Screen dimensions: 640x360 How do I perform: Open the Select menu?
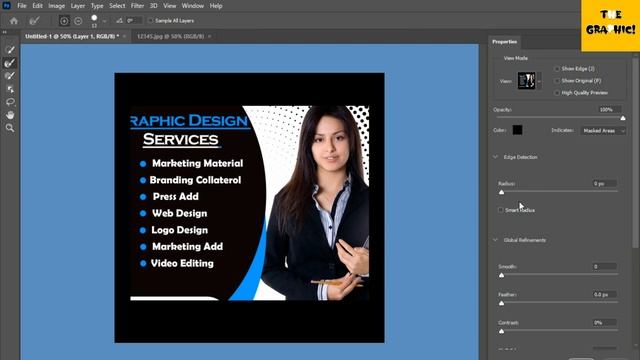[117, 6]
